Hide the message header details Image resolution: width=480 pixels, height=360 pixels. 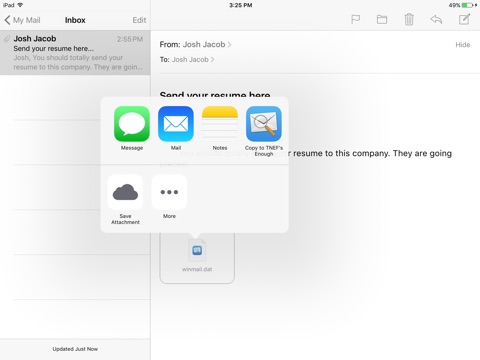point(463,45)
